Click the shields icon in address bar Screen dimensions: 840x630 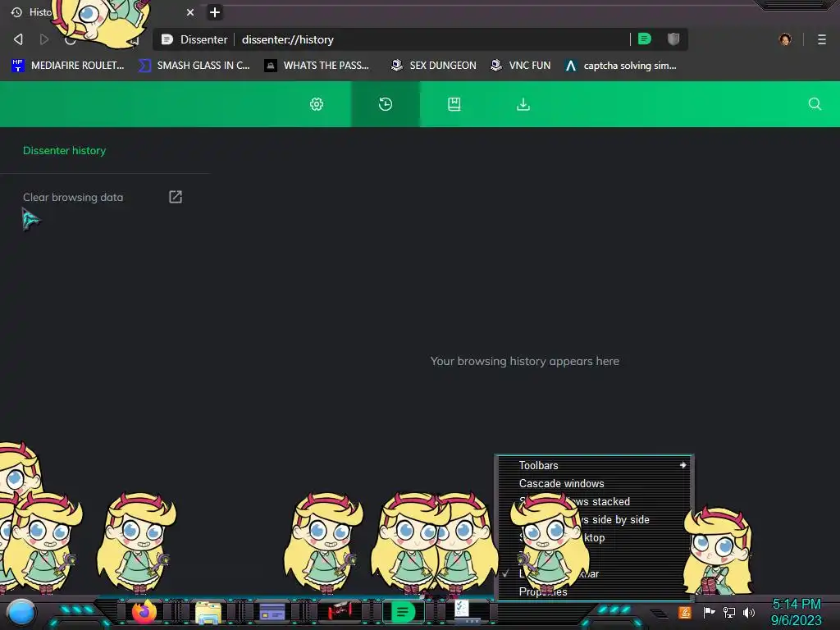pyautogui.click(x=673, y=39)
